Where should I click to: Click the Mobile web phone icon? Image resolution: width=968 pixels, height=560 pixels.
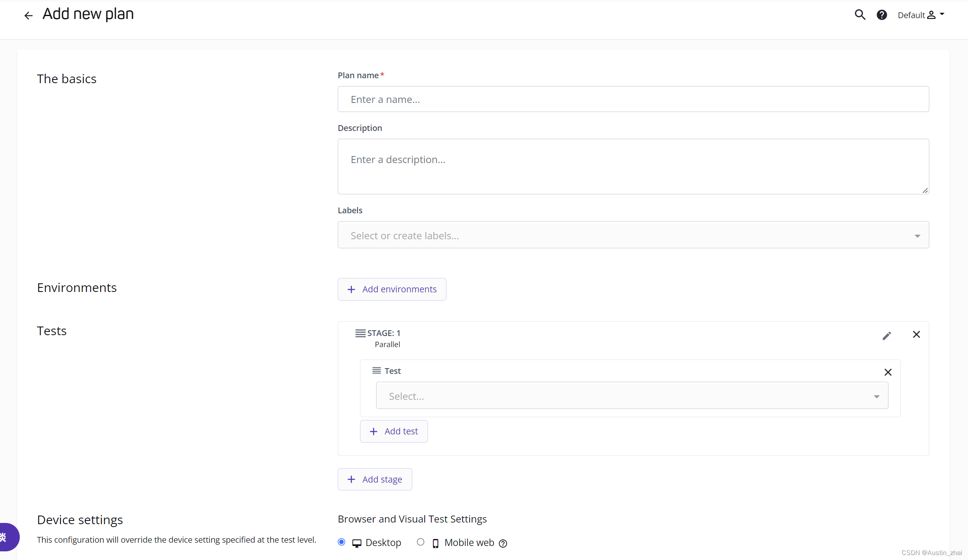435,544
